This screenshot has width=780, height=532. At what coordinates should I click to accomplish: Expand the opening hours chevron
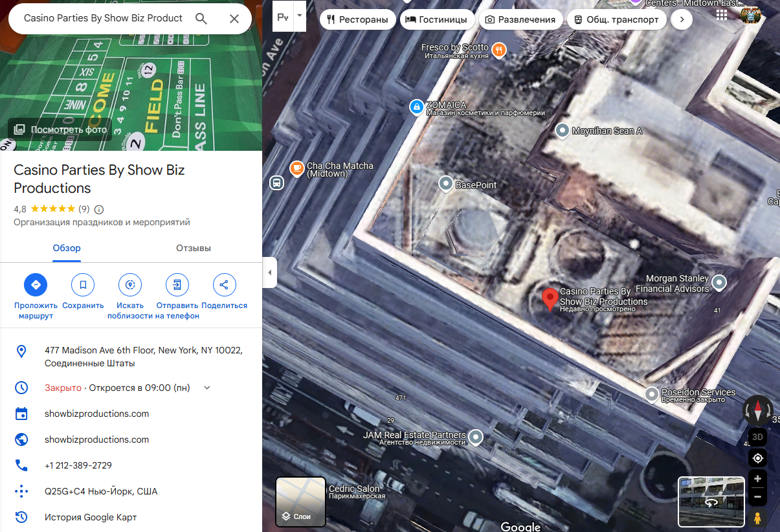207,388
